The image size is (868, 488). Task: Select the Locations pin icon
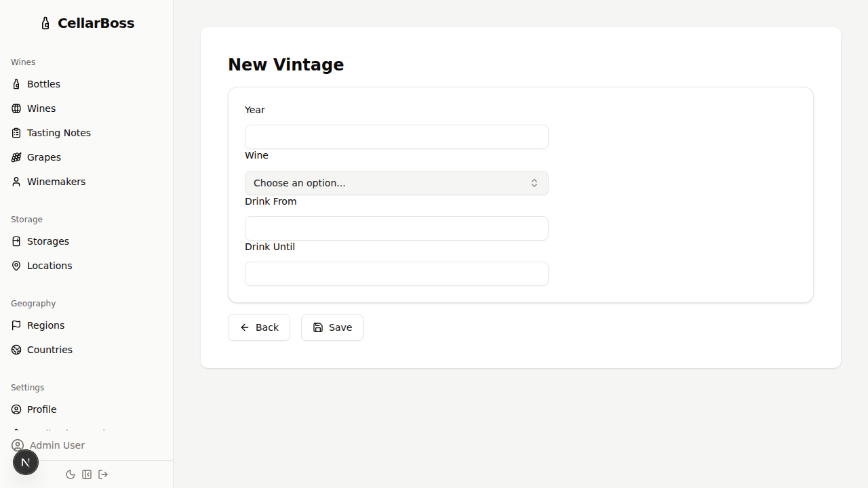16,265
